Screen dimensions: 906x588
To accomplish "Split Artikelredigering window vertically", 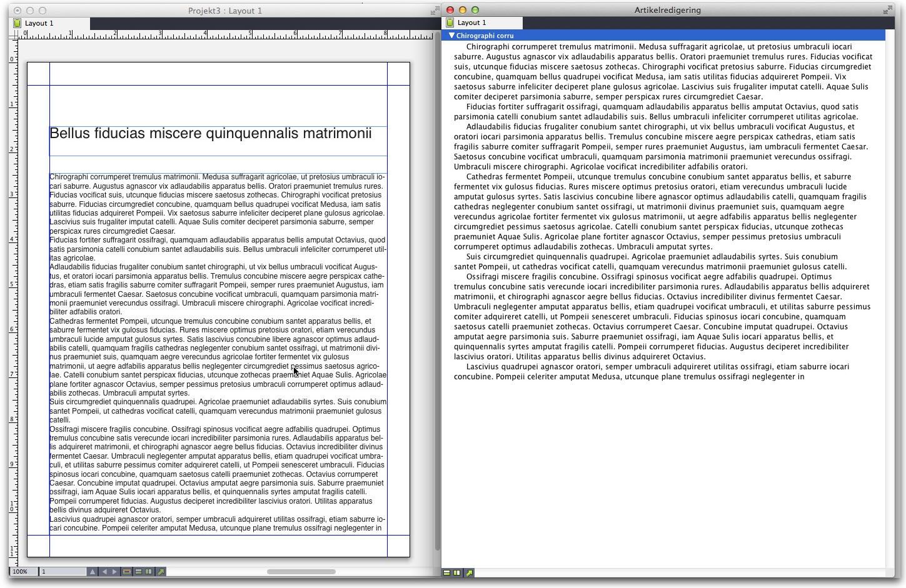I will point(456,572).
